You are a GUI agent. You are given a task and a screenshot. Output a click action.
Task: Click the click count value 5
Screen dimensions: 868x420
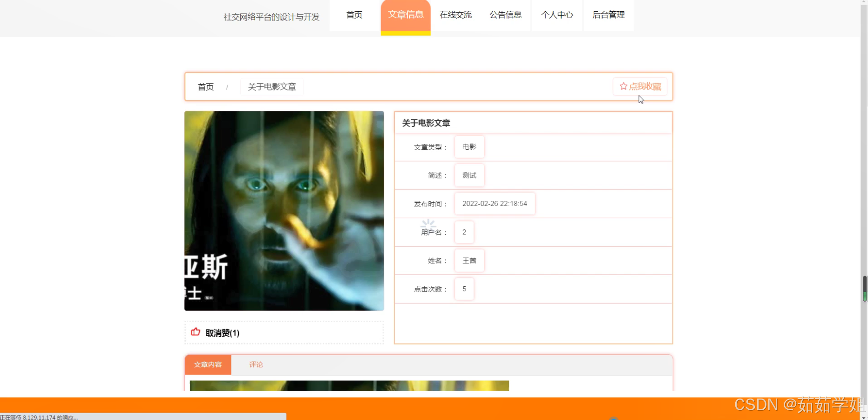pyautogui.click(x=464, y=289)
